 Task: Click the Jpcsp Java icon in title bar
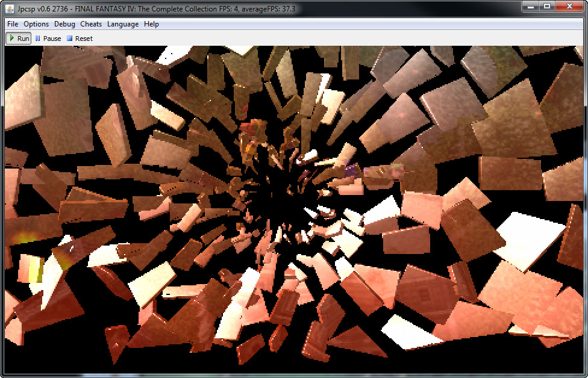[x=10, y=8]
